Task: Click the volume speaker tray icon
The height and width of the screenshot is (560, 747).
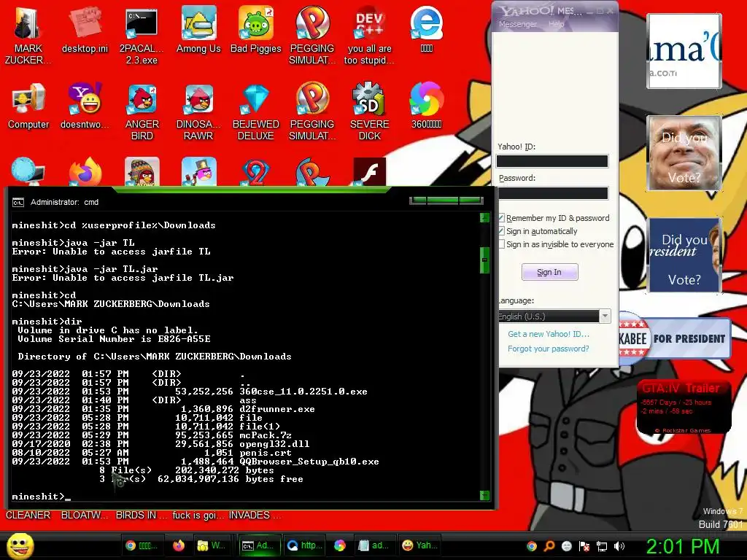Action: pyautogui.click(x=619, y=546)
